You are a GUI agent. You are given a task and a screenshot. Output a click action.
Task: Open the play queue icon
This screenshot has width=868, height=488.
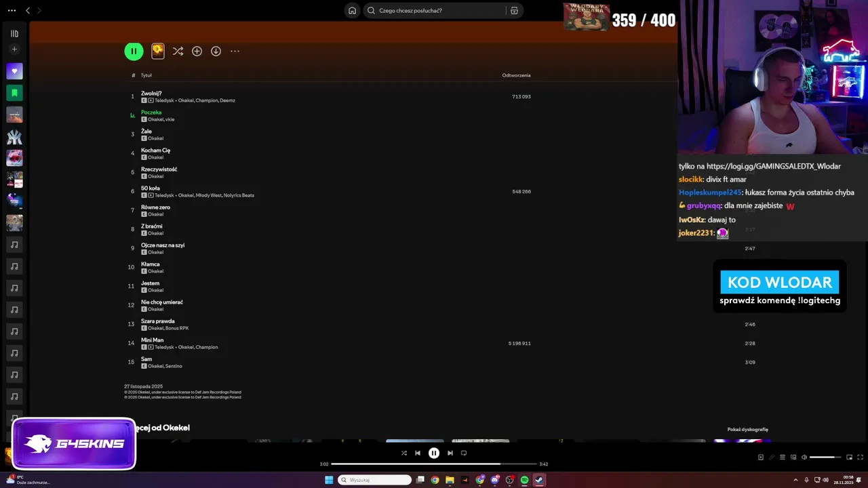tap(783, 457)
